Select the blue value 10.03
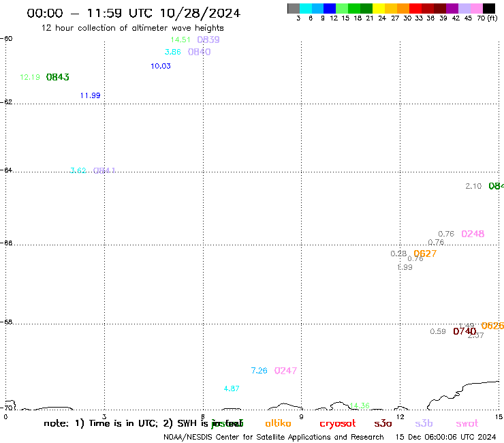Image resolution: width=504 pixels, height=443 pixels. 161,66
